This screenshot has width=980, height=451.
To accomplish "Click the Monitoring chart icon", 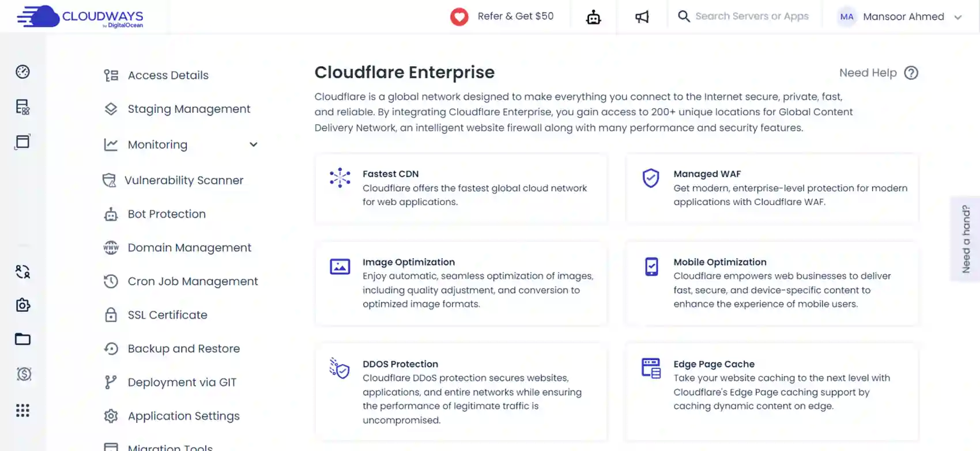I will pyautogui.click(x=111, y=145).
